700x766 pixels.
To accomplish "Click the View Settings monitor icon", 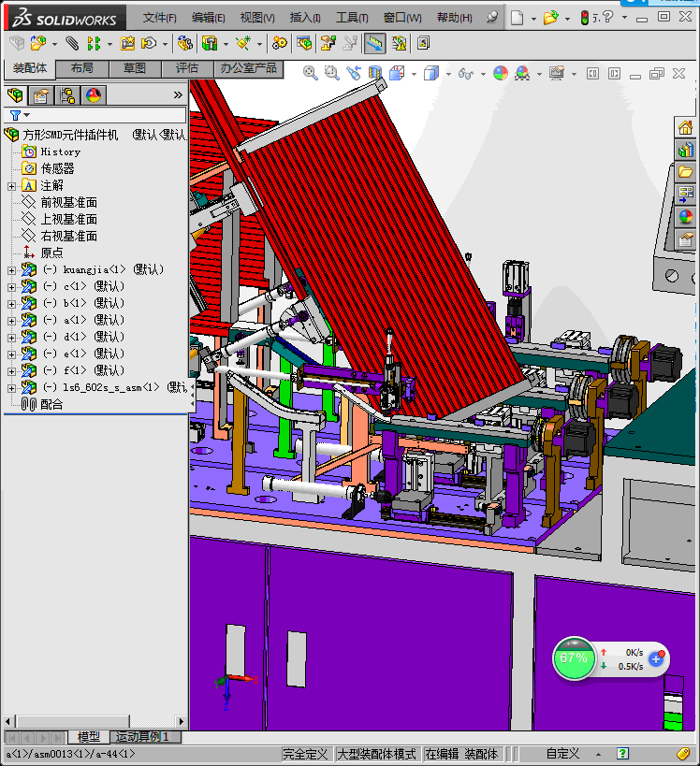I will point(556,73).
